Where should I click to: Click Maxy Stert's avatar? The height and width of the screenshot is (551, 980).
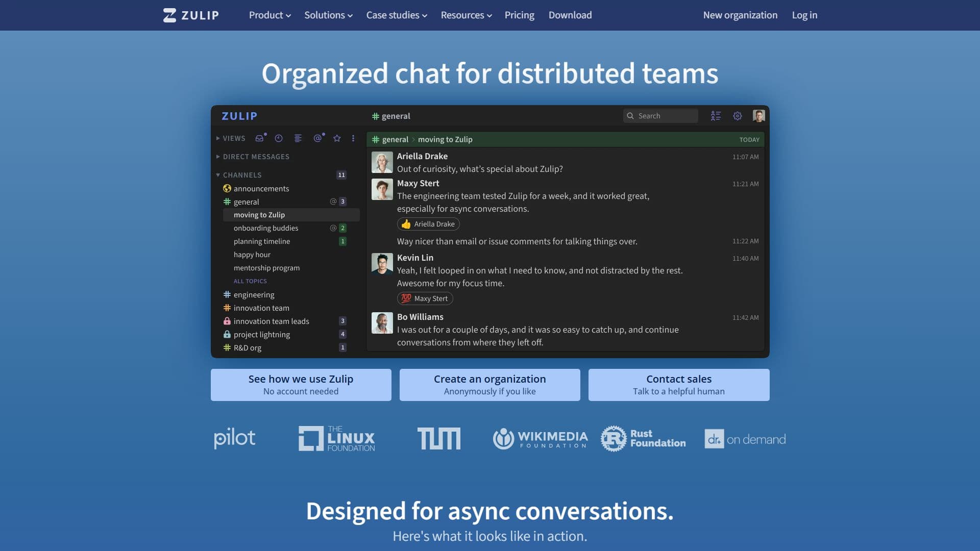pos(382,189)
